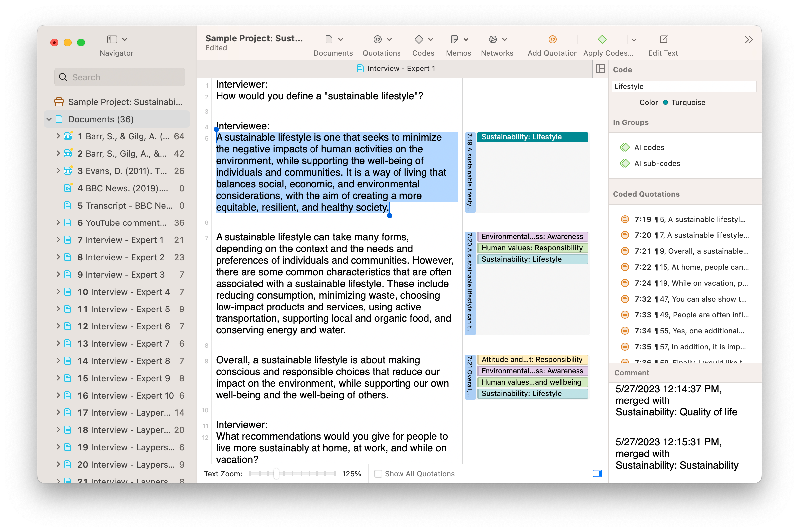Image resolution: width=799 pixels, height=532 pixels.
Task: Open the Networks toolbar icon
Action: 492,40
